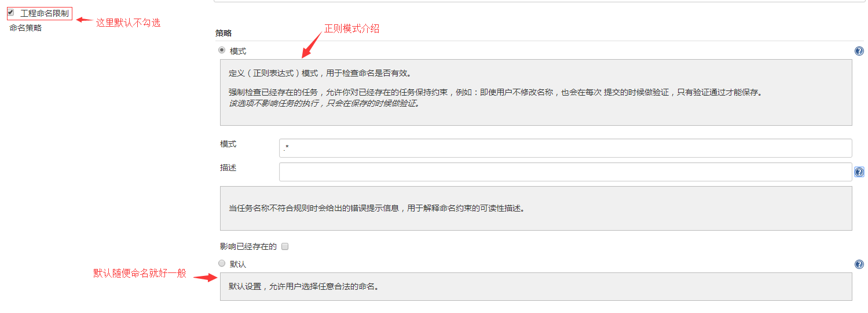Click the 工程命名限制 label text
Image resolution: width=868 pixels, height=313 pixels.
click(44, 13)
